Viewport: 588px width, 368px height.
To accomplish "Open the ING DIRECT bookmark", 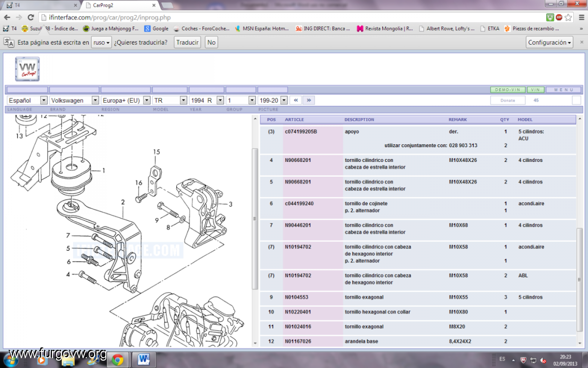I will 323,28.
